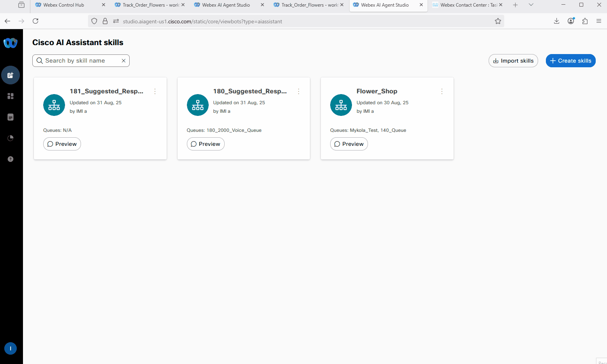607x364 pixels.
Task: Open the 181_Suggested_Resp skill card icon
Action: point(54,105)
